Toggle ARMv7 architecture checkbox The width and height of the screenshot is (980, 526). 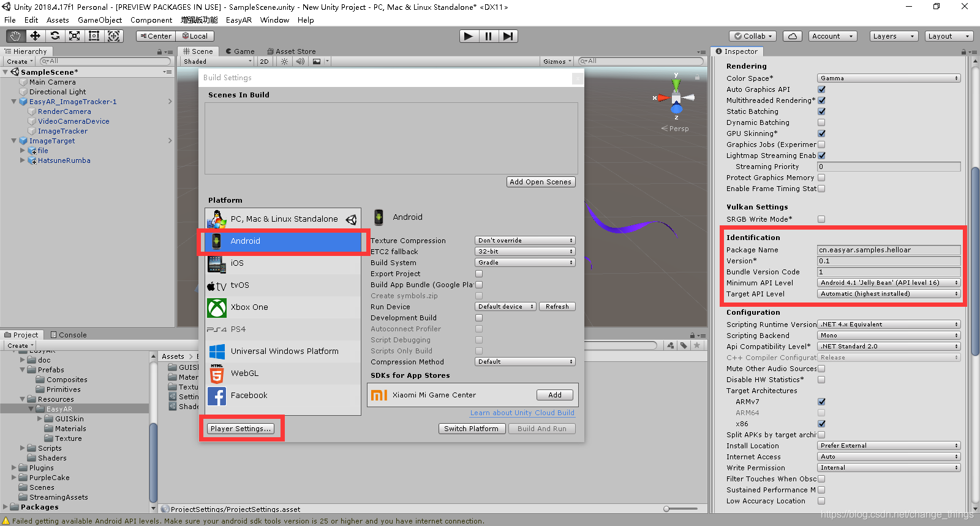coord(821,402)
